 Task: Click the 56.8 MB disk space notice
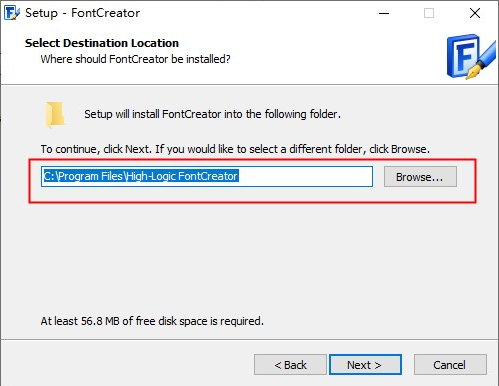point(152,321)
